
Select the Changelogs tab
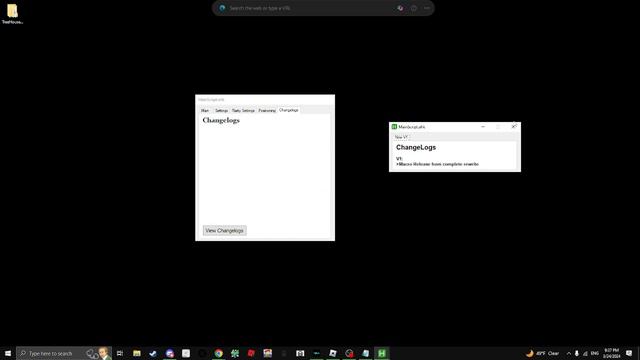289,110
